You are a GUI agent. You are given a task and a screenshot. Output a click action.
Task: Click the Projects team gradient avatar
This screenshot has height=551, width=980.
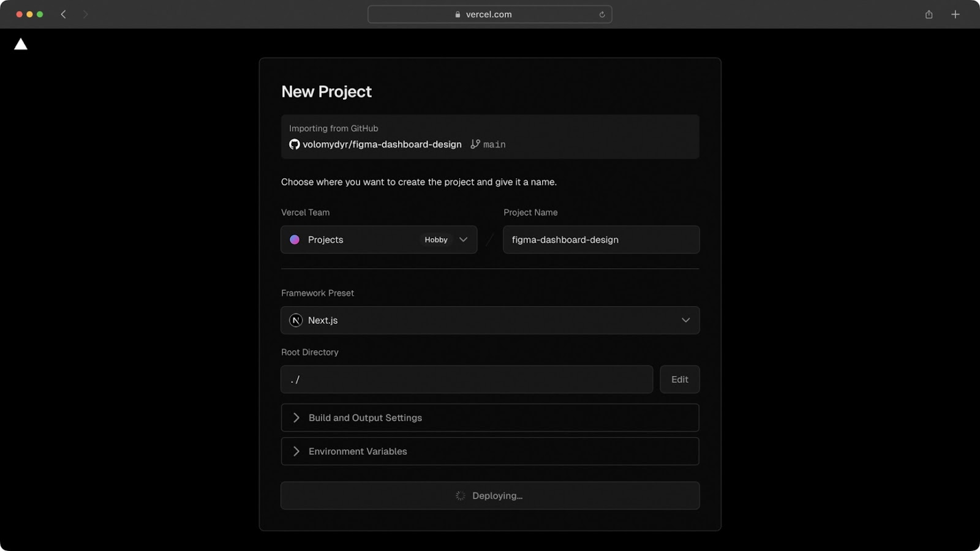(295, 240)
